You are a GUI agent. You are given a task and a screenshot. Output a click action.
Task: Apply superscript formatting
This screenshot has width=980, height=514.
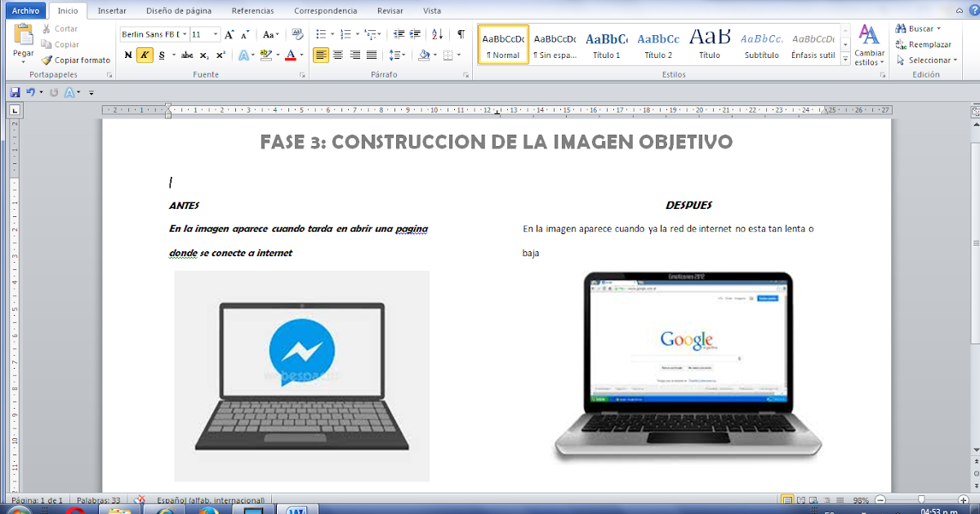click(x=220, y=55)
